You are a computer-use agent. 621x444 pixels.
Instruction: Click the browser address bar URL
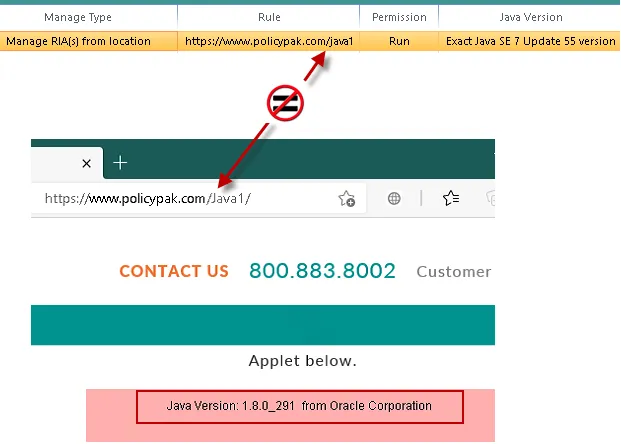pyautogui.click(x=148, y=198)
